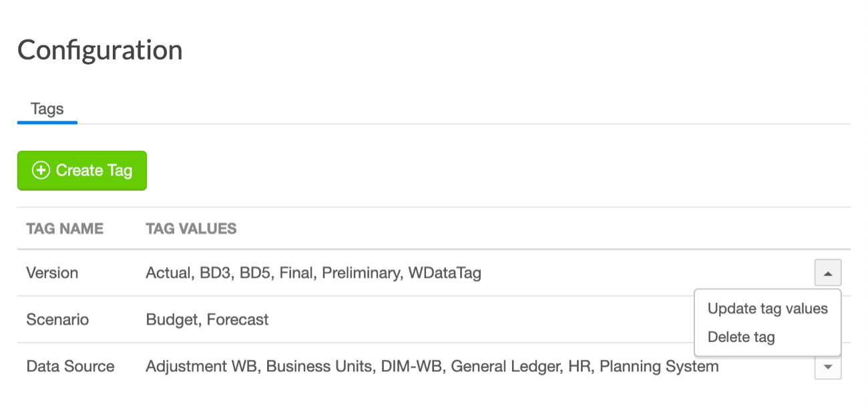Click Planning System in Data Source values
The image size is (868, 406).
pos(659,367)
